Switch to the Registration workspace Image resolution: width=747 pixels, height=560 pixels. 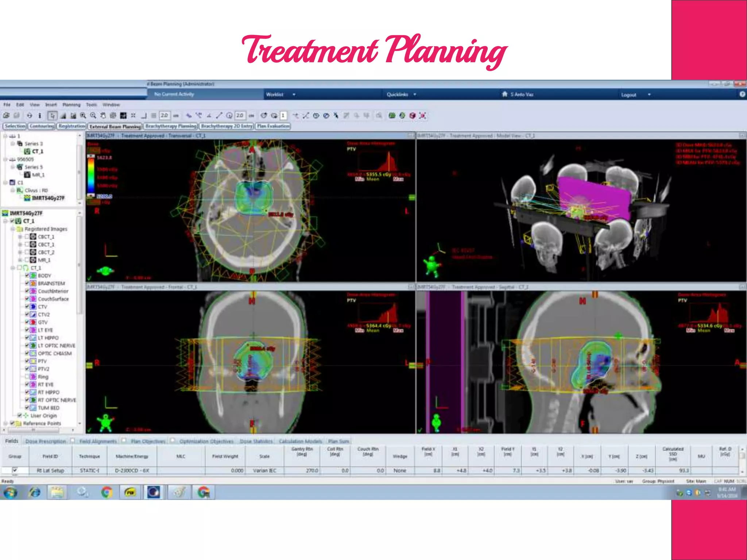[x=72, y=126]
